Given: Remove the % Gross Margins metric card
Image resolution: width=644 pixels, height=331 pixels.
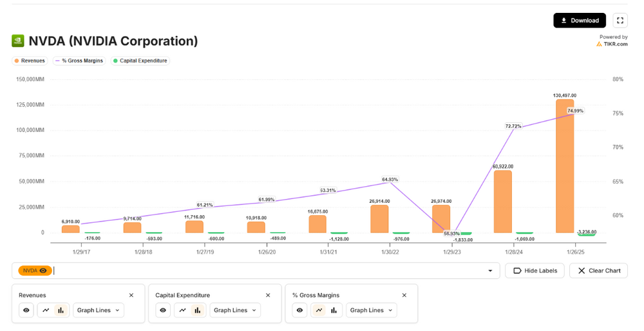Looking at the screenshot, I should point(404,296).
